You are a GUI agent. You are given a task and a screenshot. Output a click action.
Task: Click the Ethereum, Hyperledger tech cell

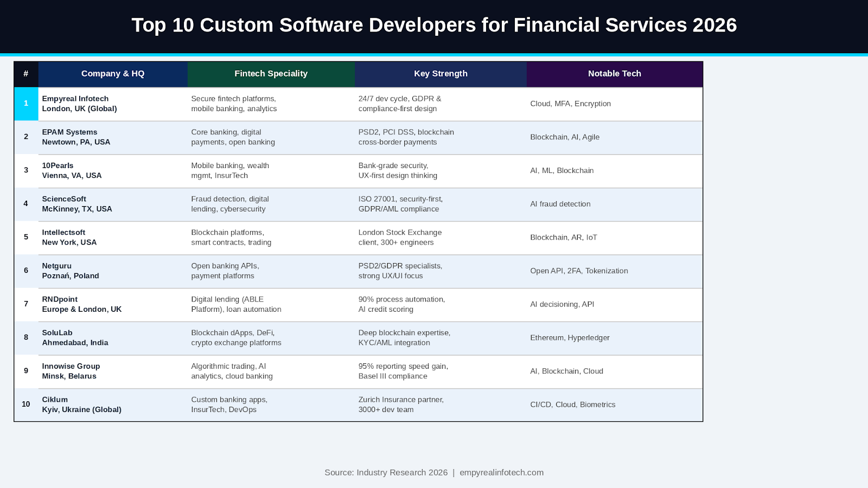[570, 338]
